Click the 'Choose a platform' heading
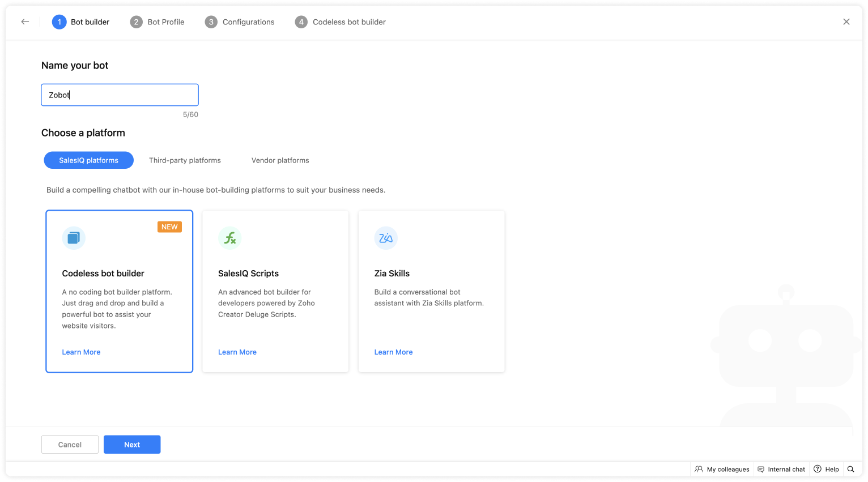This screenshot has width=868, height=482. tap(83, 133)
